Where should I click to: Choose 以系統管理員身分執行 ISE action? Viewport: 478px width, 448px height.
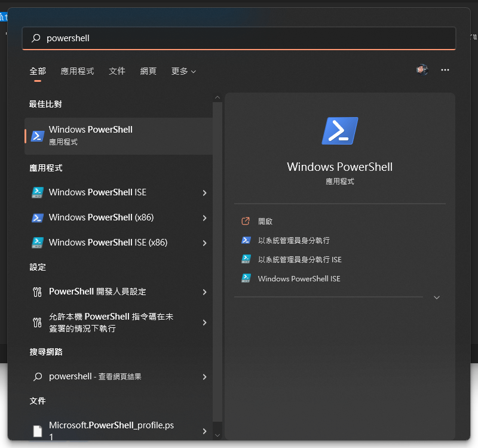[299, 260]
